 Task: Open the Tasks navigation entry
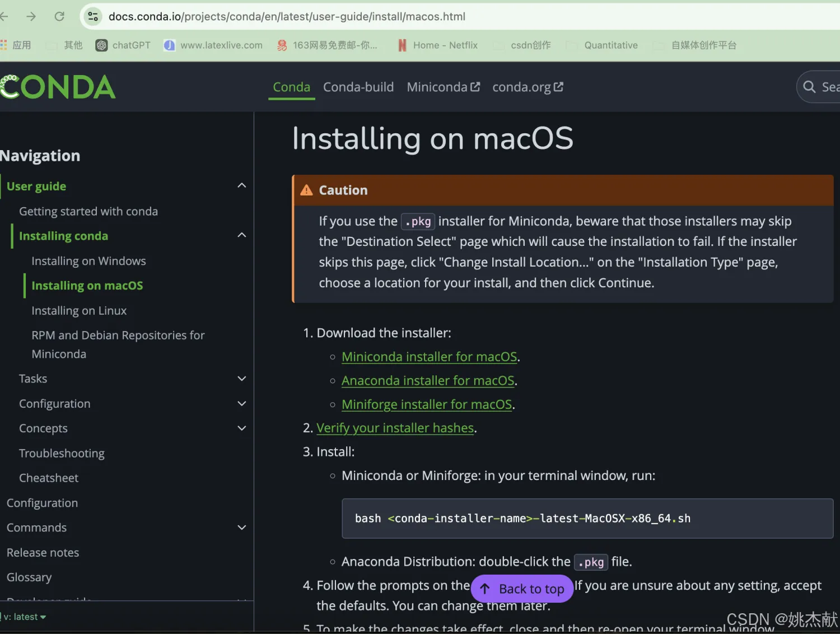coord(33,379)
